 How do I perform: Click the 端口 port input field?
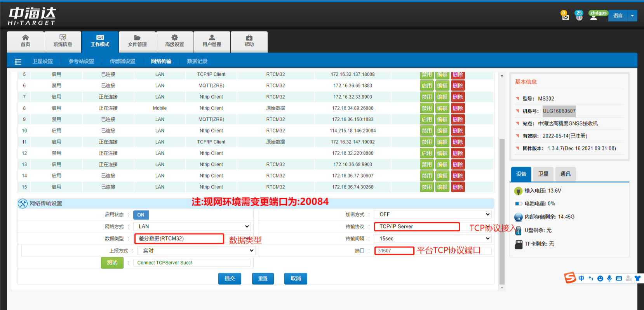[394, 251]
